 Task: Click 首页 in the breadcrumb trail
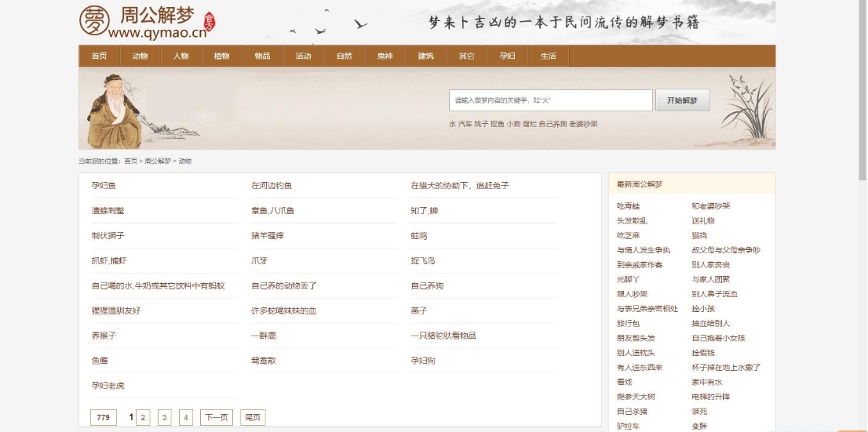tap(130, 161)
